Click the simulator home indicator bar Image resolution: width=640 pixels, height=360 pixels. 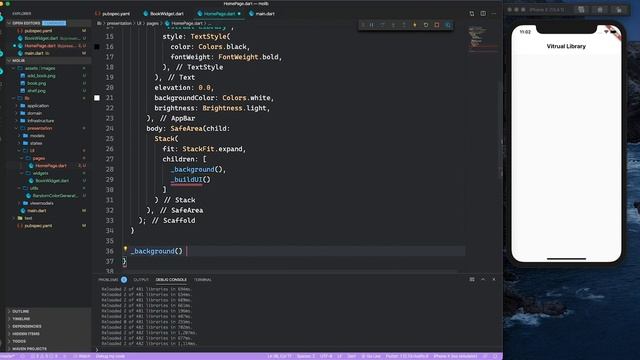click(566, 258)
